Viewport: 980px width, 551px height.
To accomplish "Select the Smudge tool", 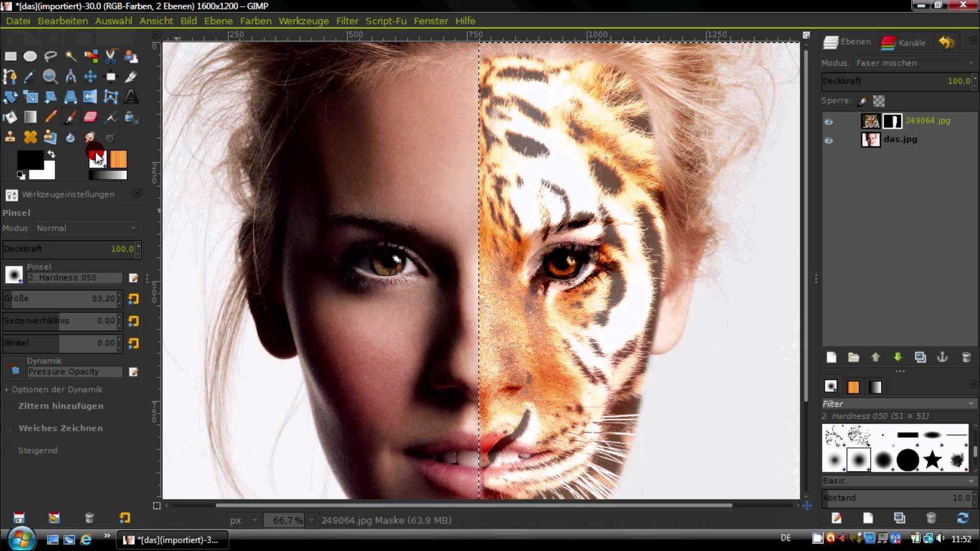I will point(90,138).
